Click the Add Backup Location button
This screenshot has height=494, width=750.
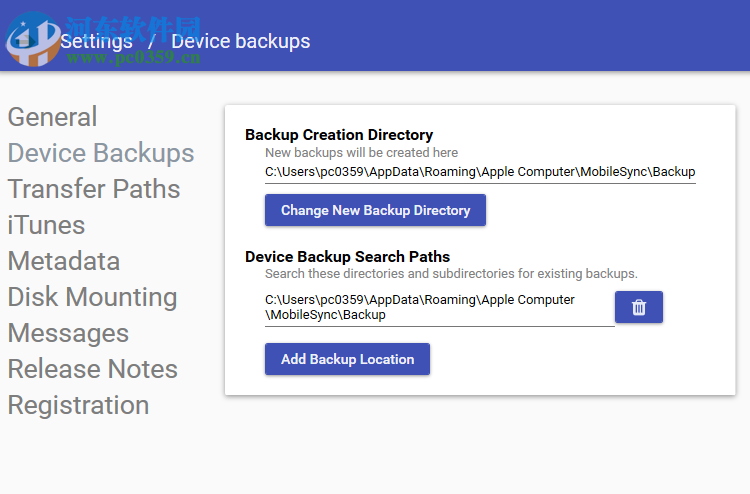point(347,359)
